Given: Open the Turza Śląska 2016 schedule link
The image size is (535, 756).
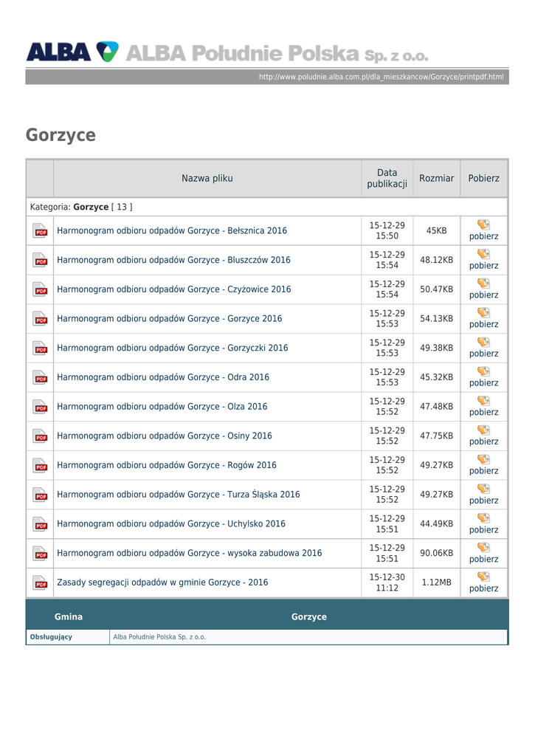Looking at the screenshot, I should 178,495.
